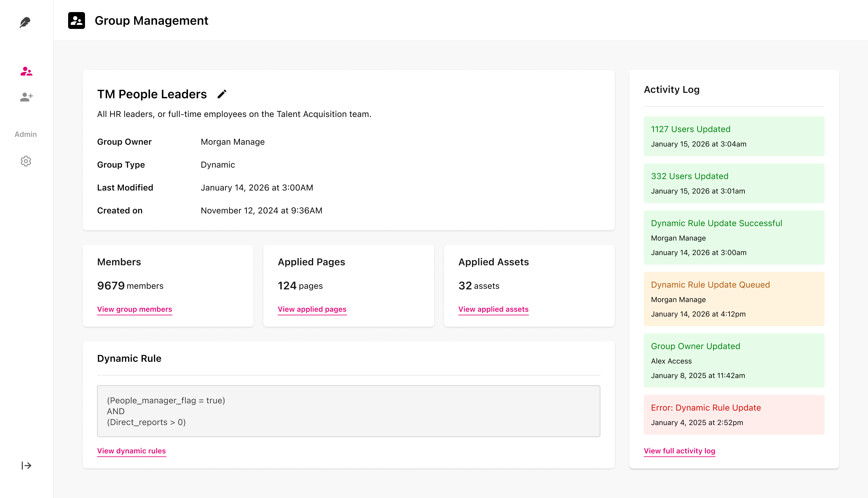
Task: Click the Morgan Manage group owner value
Action: tap(233, 142)
